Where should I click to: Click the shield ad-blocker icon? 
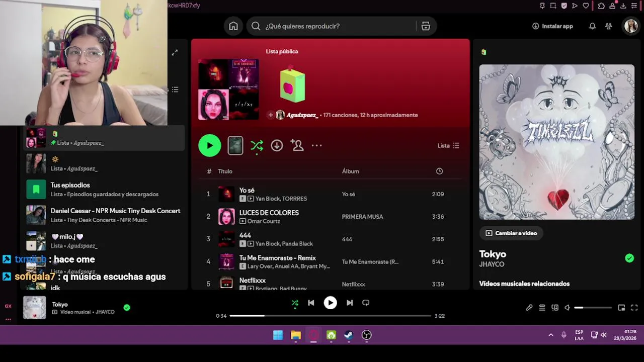click(564, 6)
